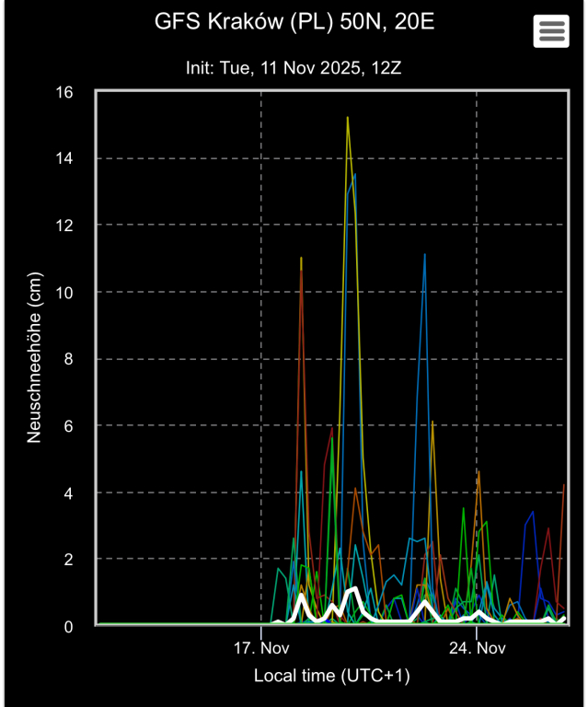This screenshot has height=707, width=588.
Task: Click the chart title GFS Kraków
Action: (294, 21)
